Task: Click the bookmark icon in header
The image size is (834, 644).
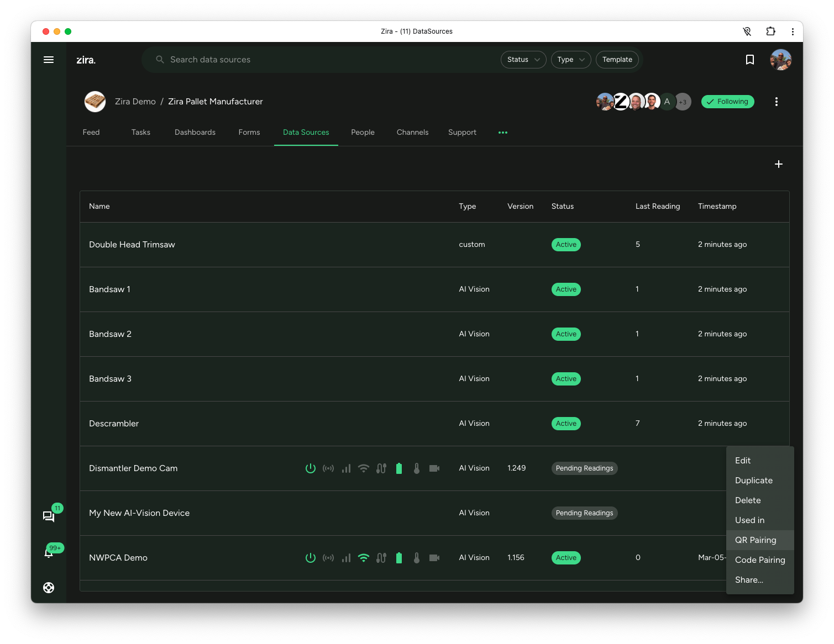Action: (750, 60)
